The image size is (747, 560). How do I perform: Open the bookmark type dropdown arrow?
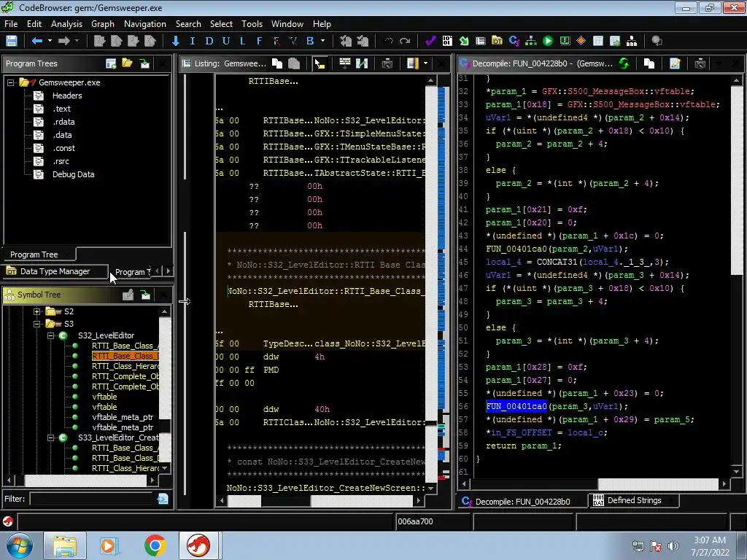click(322, 41)
